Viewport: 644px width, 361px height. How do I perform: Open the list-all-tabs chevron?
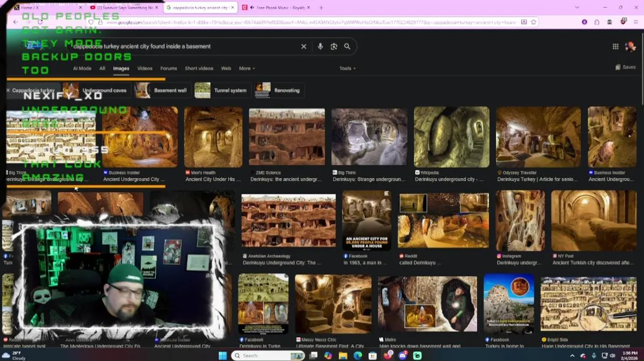coord(577,8)
